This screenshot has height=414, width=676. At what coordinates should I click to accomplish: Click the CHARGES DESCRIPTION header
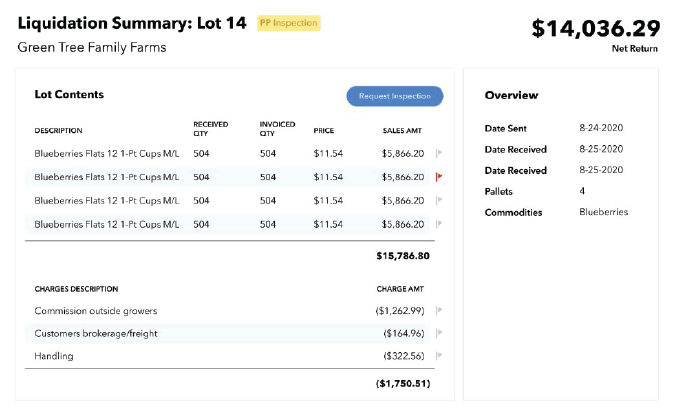76,289
